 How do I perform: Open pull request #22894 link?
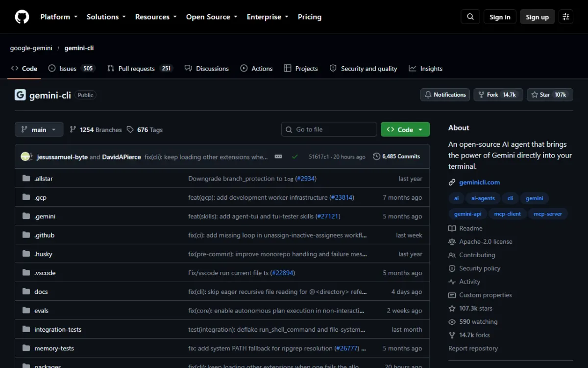(x=283, y=273)
